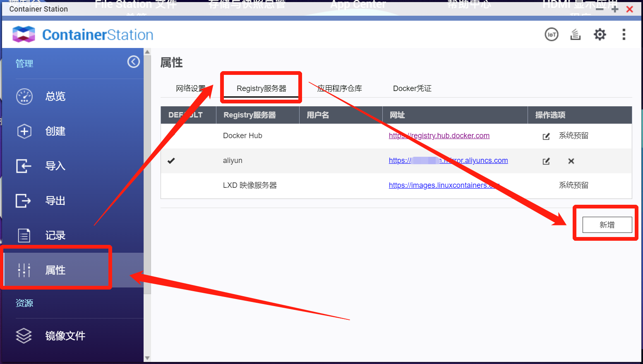Open 导入 in the sidebar
643x364 pixels.
pyautogui.click(x=55, y=166)
